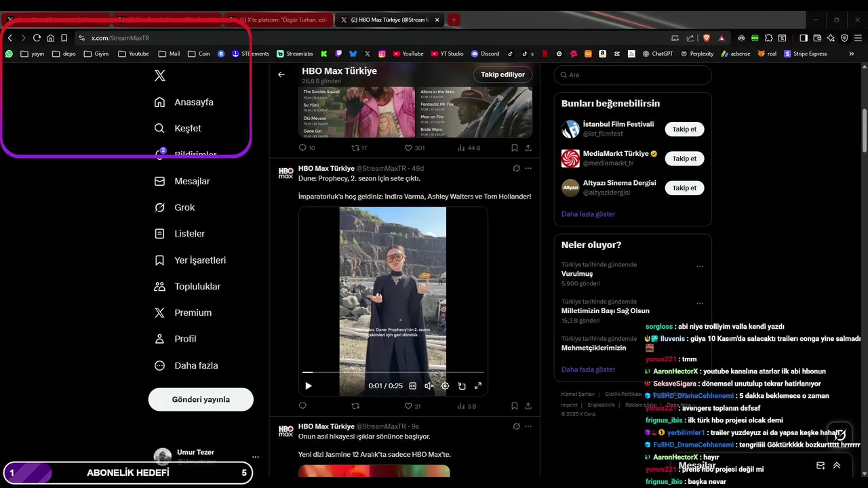Play the Dune: Prophecy video
The height and width of the screenshot is (488, 868).
(x=309, y=386)
